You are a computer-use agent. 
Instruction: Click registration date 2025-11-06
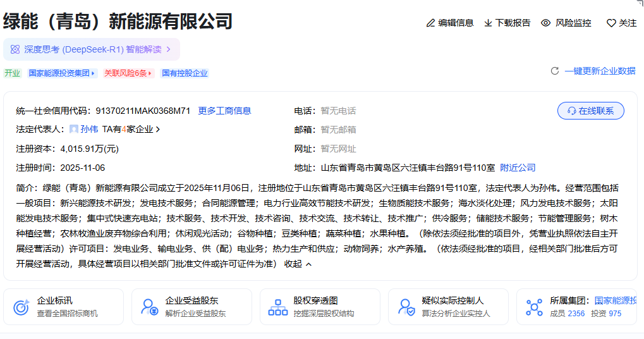point(83,168)
